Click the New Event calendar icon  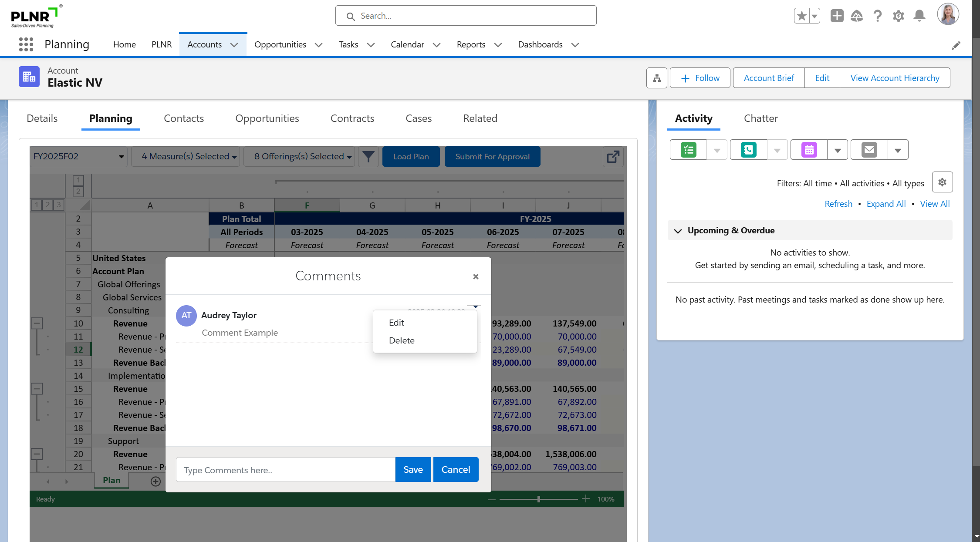pos(809,150)
